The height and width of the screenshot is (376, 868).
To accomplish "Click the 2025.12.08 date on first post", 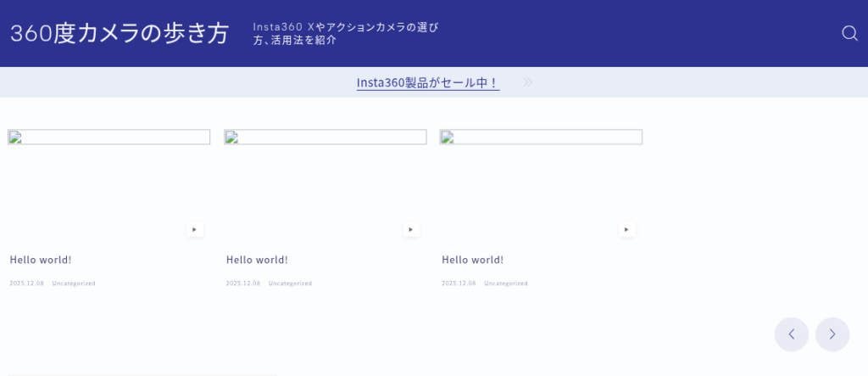I will tap(26, 283).
